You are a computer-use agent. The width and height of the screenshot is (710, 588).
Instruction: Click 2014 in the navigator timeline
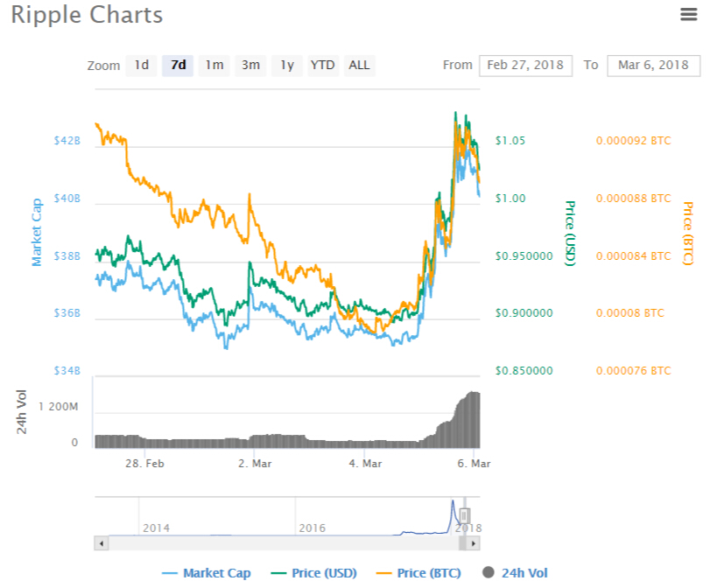157,528
